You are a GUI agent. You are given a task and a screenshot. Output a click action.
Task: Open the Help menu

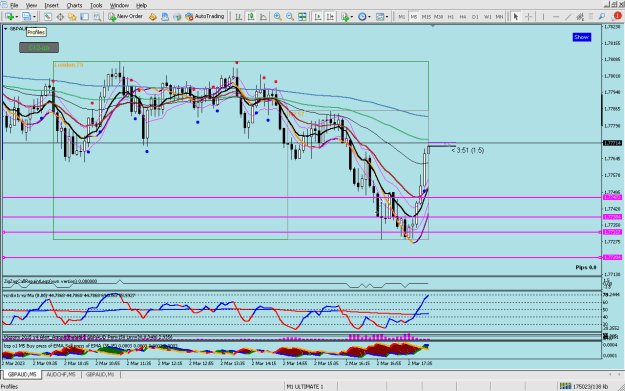click(x=142, y=5)
